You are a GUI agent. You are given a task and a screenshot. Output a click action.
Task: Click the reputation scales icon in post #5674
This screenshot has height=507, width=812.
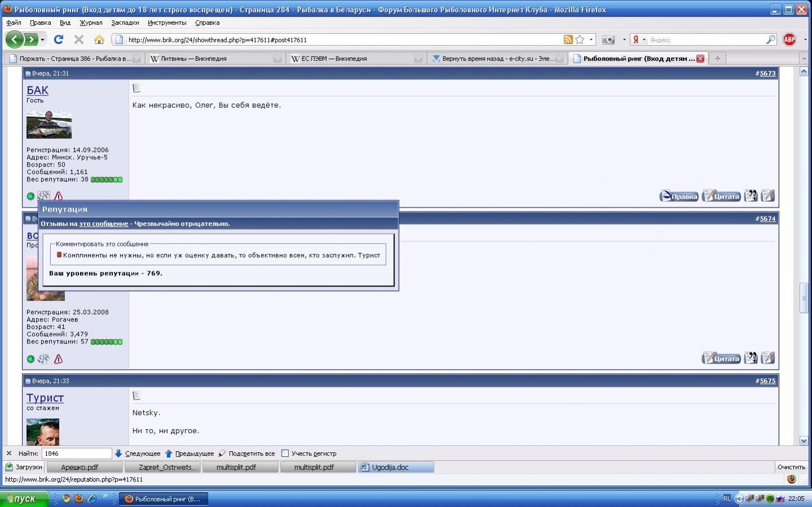(43, 359)
